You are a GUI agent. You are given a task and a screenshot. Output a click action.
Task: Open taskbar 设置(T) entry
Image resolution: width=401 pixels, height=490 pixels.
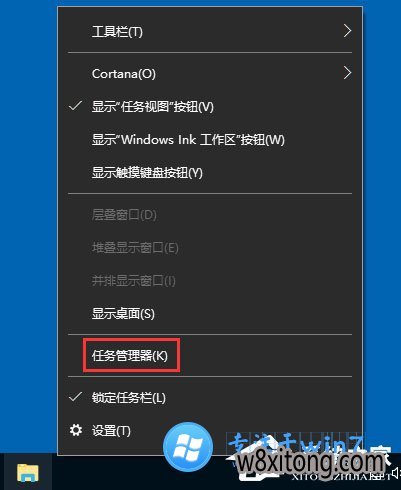(x=210, y=431)
